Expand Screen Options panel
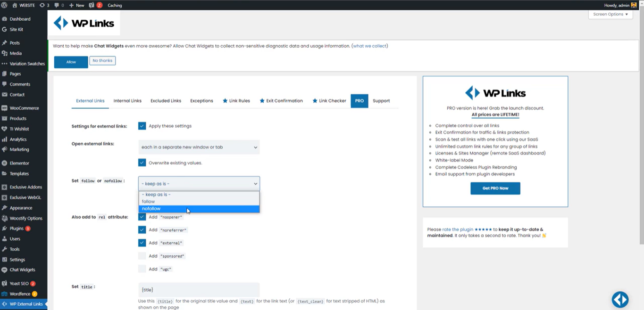 [x=610, y=14]
